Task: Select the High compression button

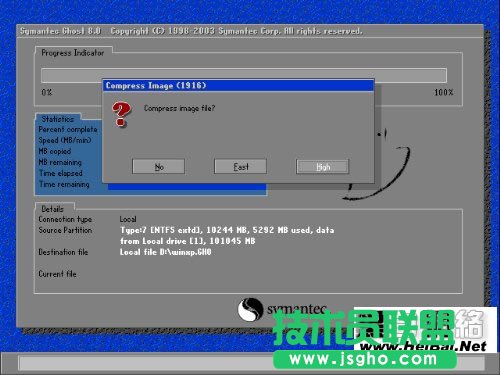Action: pos(323,167)
